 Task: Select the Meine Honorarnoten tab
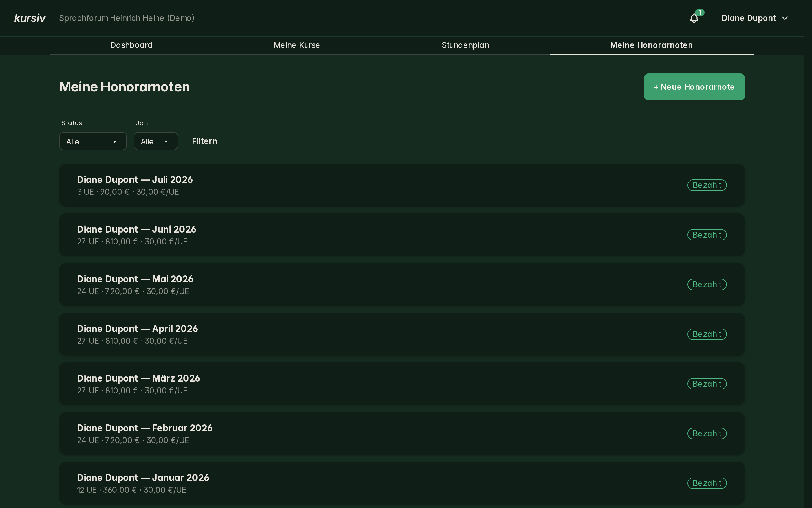click(652, 45)
